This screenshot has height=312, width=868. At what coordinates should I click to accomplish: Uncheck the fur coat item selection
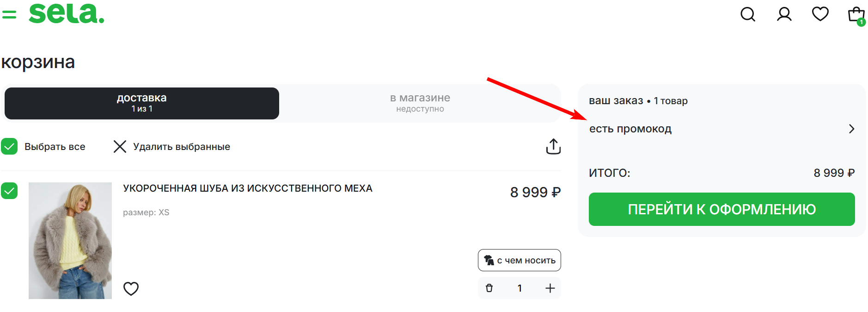(x=10, y=191)
